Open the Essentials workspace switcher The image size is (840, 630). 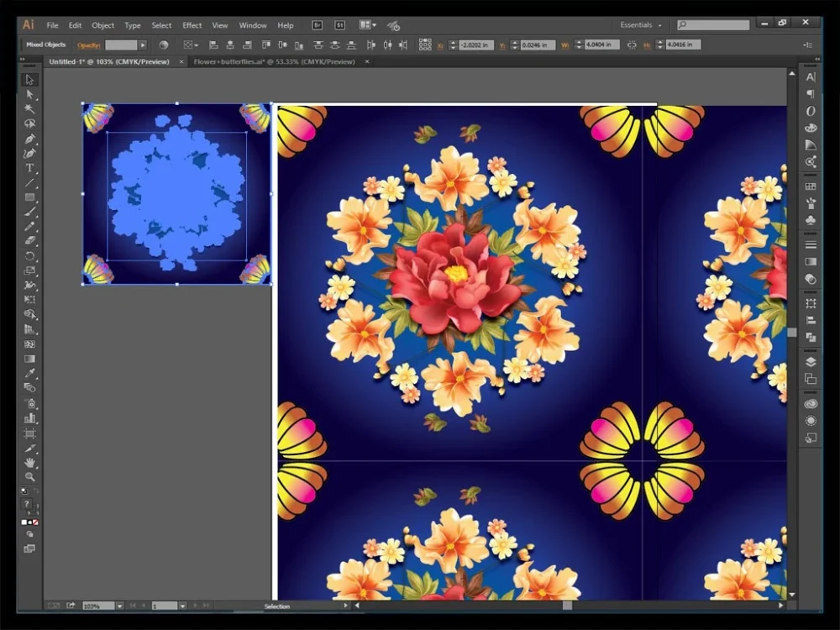pyautogui.click(x=641, y=25)
